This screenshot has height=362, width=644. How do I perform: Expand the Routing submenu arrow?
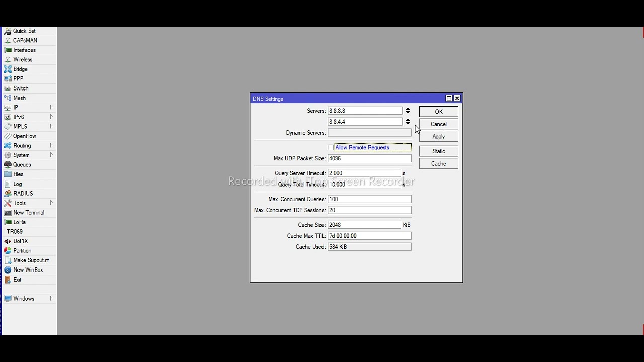[x=51, y=145]
